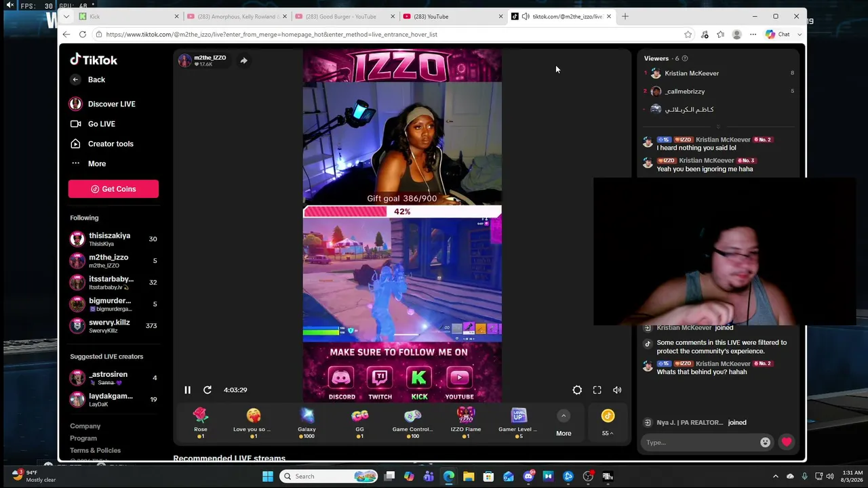
Task: Mute the live stream volume
Action: [x=617, y=390]
